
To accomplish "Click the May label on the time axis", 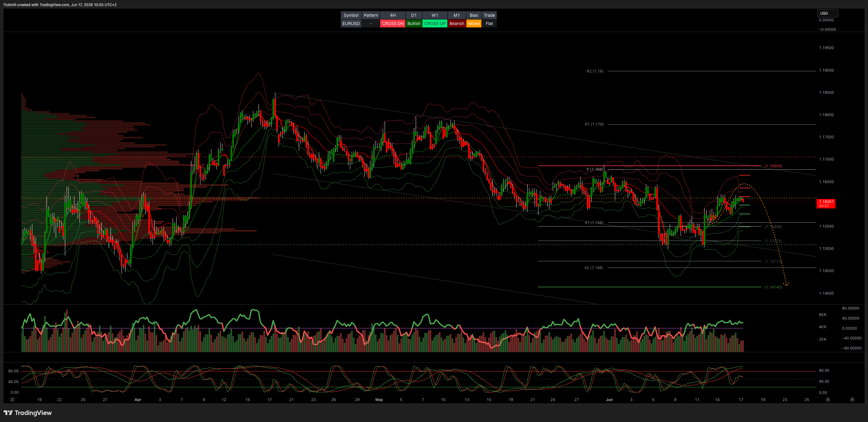I will (379, 400).
